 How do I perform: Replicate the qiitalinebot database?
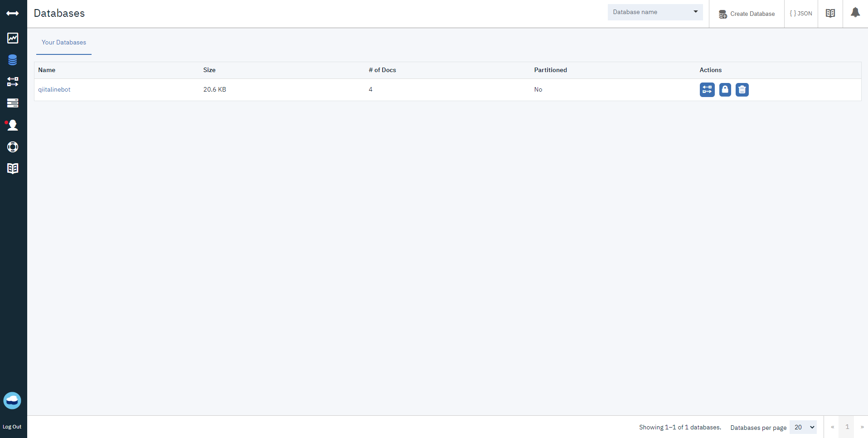(707, 90)
